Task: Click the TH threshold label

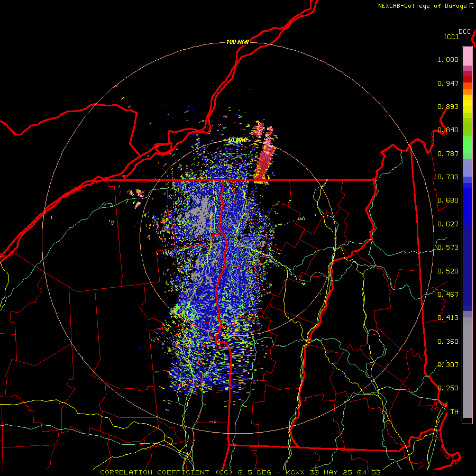Action: pyautogui.click(x=454, y=412)
